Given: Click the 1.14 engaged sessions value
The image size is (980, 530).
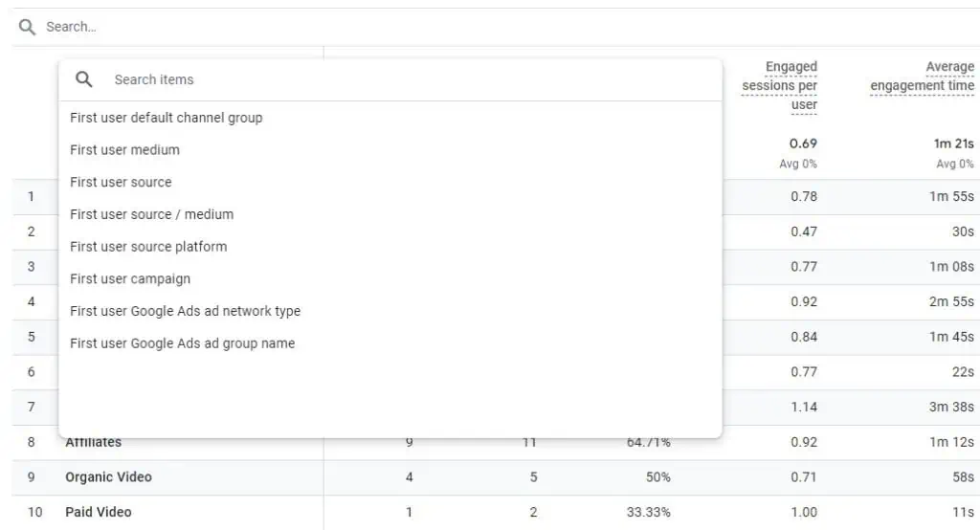Looking at the screenshot, I should click(804, 407).
